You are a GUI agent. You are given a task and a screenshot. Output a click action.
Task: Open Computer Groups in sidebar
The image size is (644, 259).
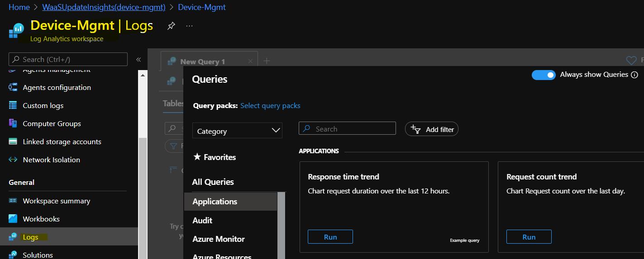coord(52,123)
